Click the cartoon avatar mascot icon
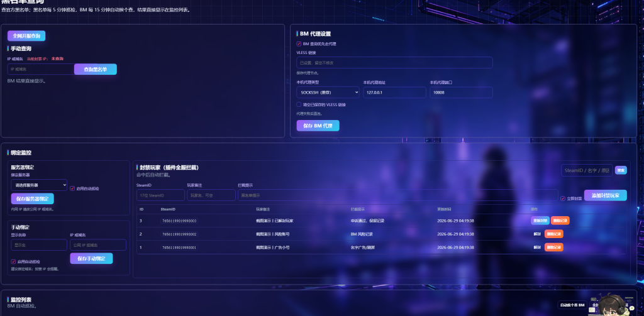Screen dimensions: 644x316 611,306
